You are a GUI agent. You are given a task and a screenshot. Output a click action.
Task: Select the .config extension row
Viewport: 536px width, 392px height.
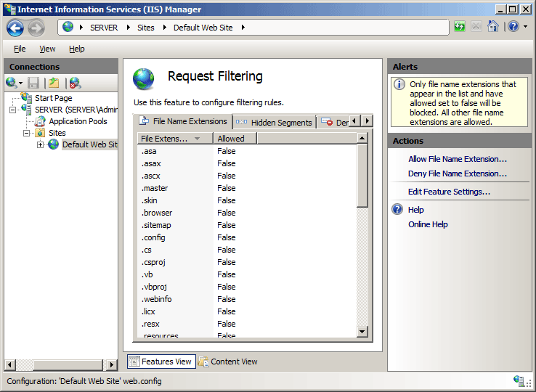point(247,237)
